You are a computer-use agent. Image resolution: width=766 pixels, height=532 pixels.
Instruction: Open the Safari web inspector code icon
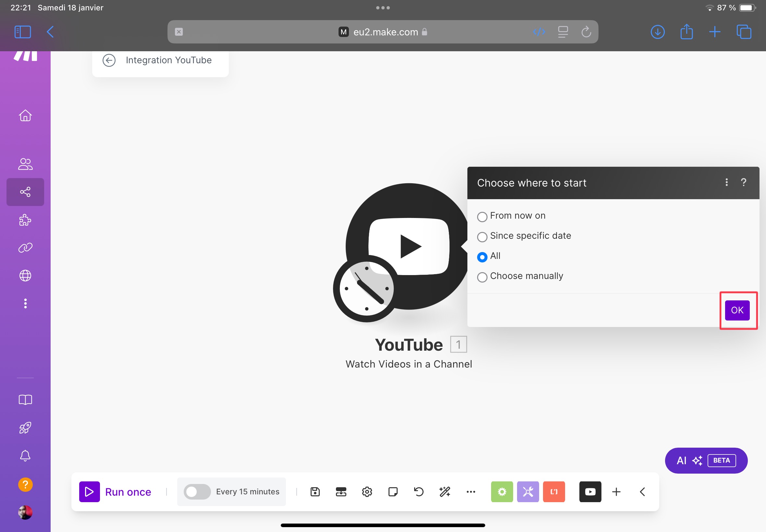(539, 32)
